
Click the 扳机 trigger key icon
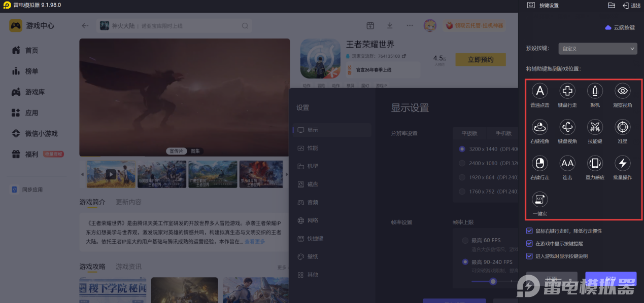595,91
